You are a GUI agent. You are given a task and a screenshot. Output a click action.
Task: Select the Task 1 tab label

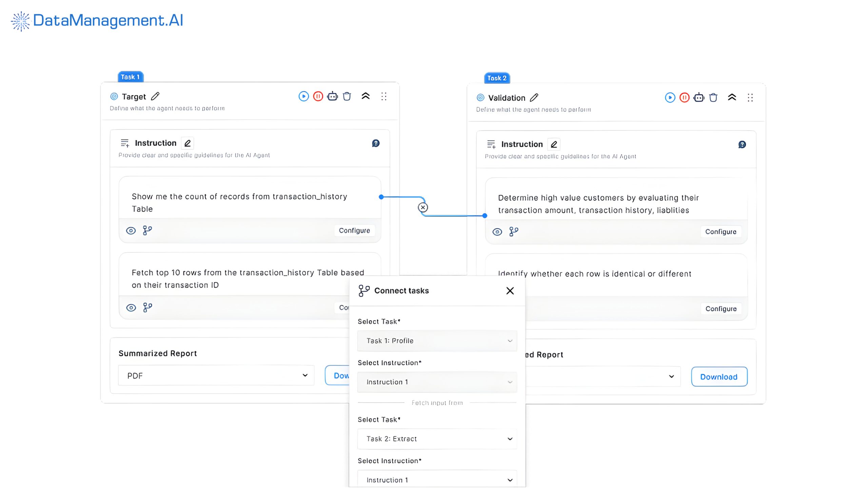[x=131, y=77]
